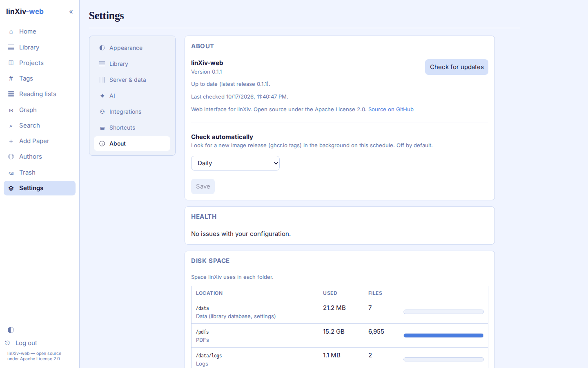Click the Appearance half-circle icon in settings
The image size is (588, 368).
pos(102,48)
